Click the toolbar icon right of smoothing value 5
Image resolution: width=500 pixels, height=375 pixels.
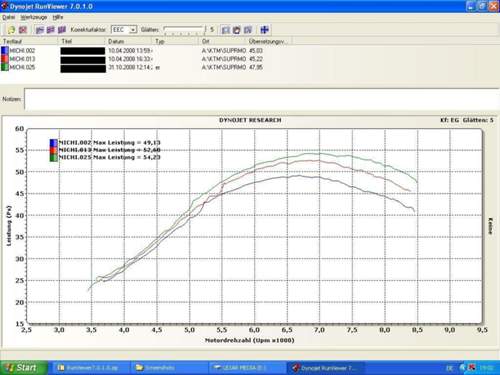(x=226, y=30)
